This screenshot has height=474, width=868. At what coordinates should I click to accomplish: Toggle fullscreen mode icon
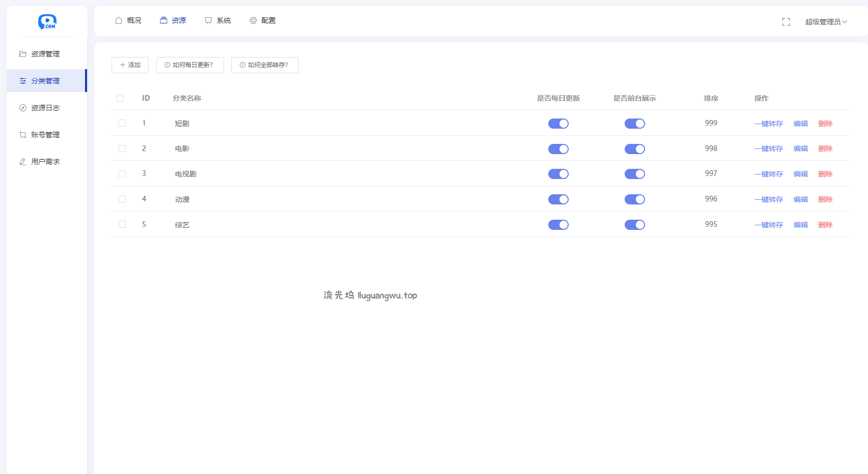tap(786, 22)
